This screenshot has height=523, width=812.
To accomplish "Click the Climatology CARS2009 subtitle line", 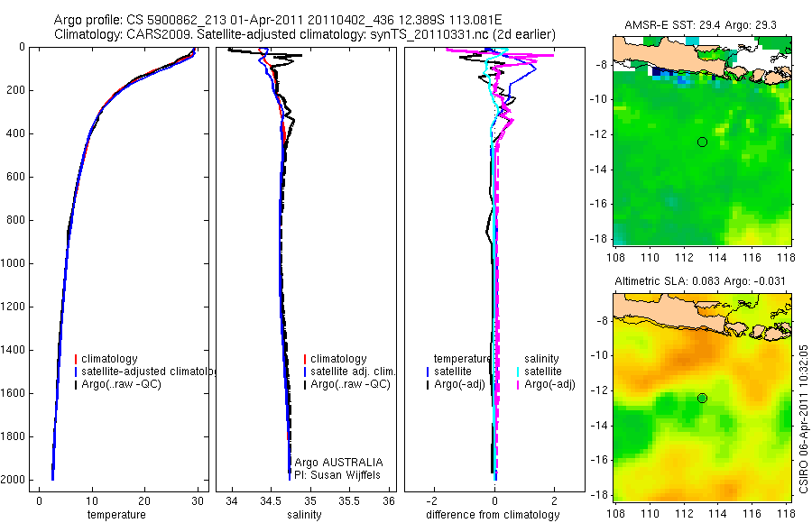I will tap(305, 34).
